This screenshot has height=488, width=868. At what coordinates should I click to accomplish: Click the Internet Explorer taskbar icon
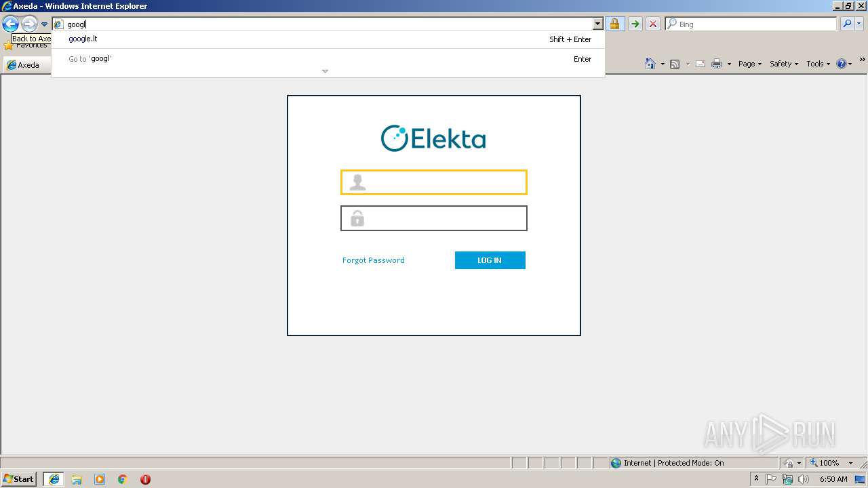[54, 479]
